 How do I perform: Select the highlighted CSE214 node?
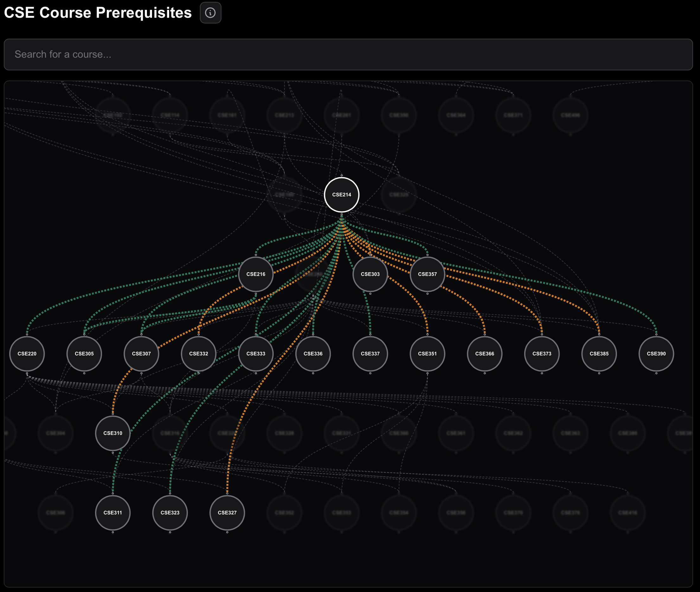tap(341, 195)
